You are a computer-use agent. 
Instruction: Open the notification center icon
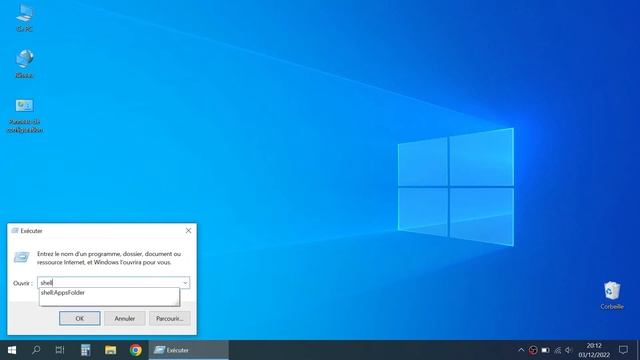(x=623, y=350)
